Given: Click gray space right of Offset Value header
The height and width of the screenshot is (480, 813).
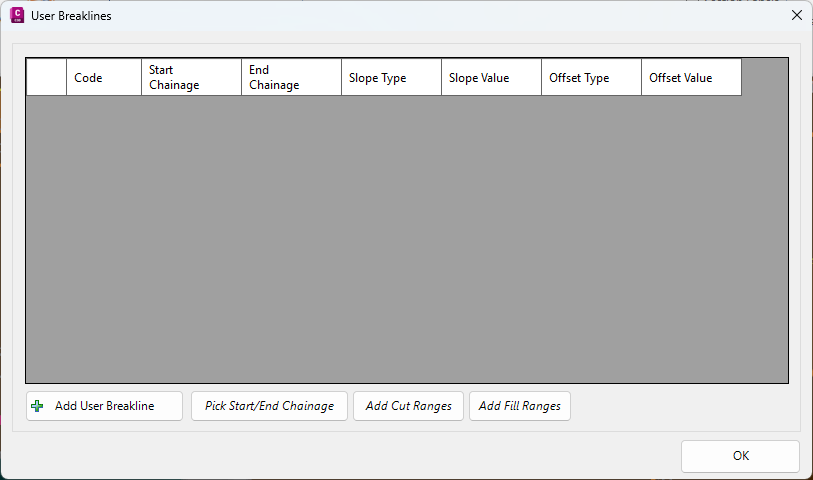Looking at the screenshot, I should pyautogui.click(x=765, y=77).
